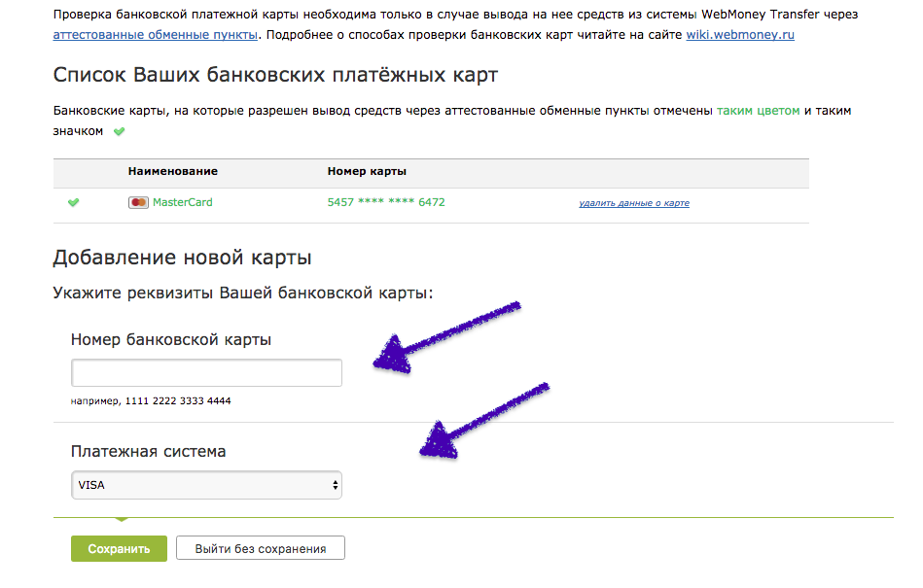
Task: Open the wiki.webmoney.ru link
Action: tap(740, 35)
